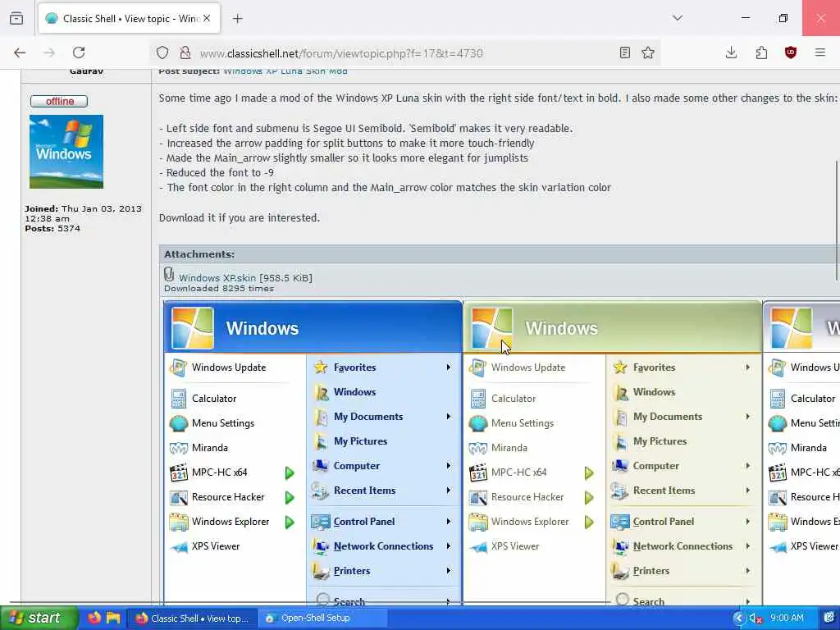Switch to Open-Shell Setup taskbar button
The width and height of the screenshot is (840, 630).
[323, 619]
